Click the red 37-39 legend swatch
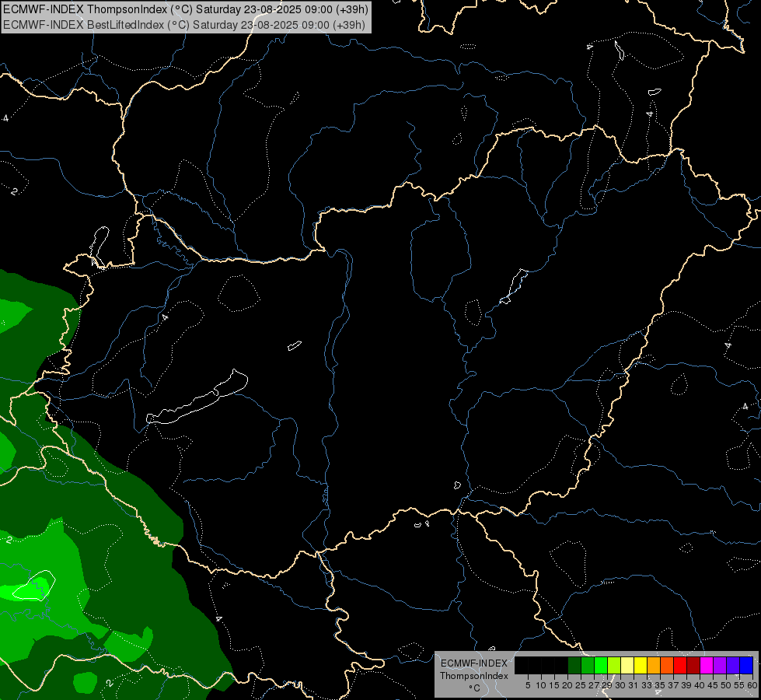 pyautogui.click(x=680, y=665)
